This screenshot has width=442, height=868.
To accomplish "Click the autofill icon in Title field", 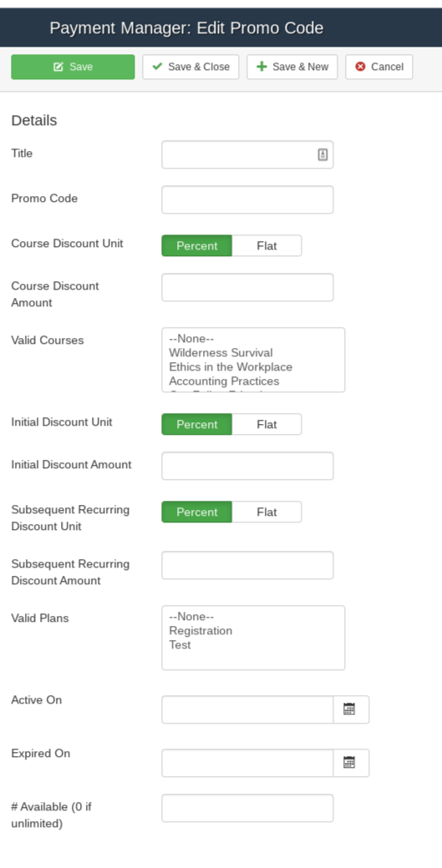I will 323,154.
